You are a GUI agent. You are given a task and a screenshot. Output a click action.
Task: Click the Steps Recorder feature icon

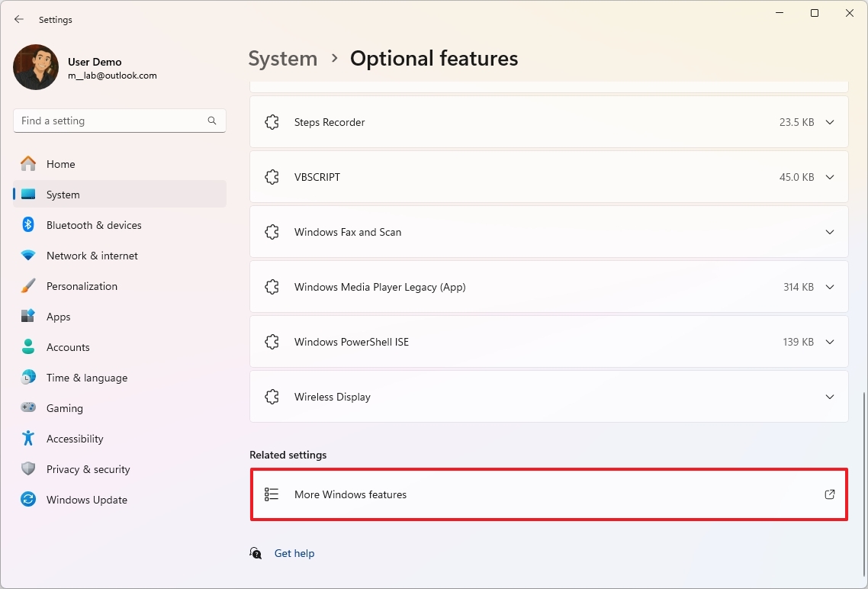coord(272,121)
